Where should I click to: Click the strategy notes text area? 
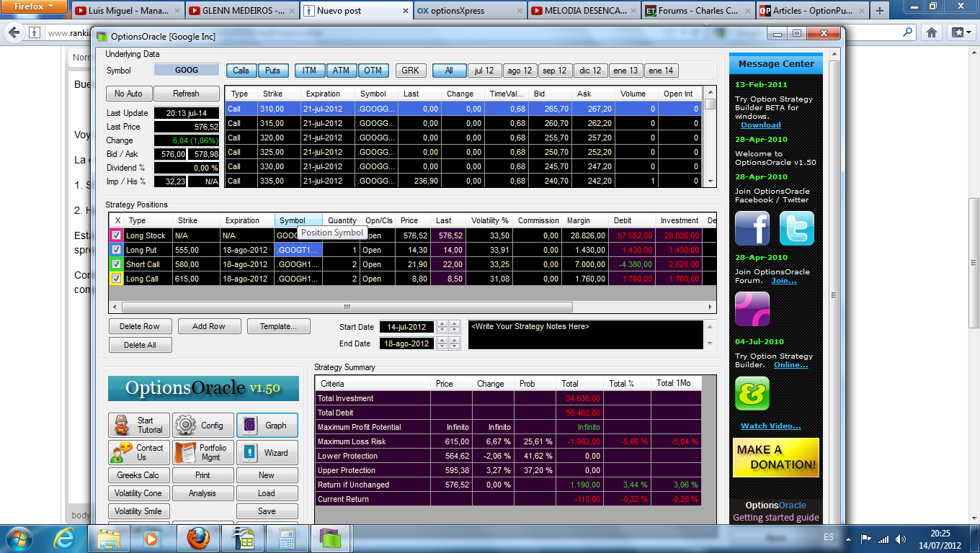pyautogui.click(x=585, y=335)
